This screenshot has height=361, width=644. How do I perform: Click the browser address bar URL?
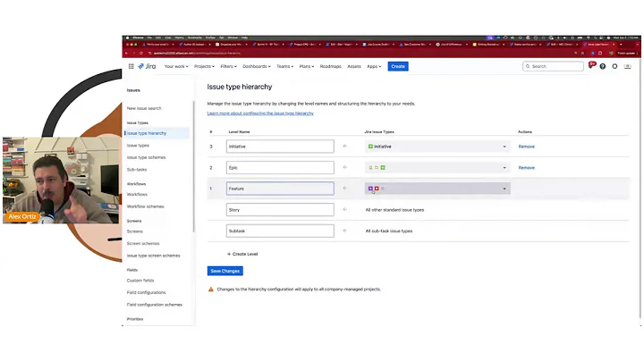tap(197, 53)
